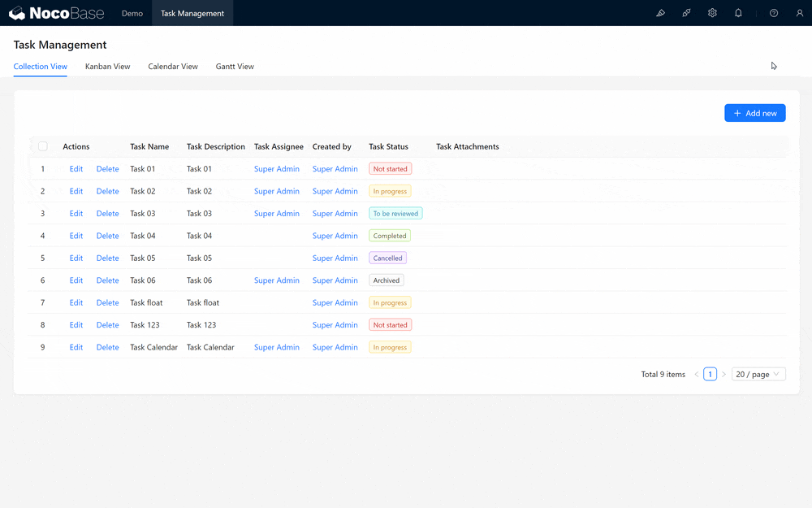Viewport: 812px width, 508px height.
Task: Click the Total 9 items text
Action: coord(663,374)
